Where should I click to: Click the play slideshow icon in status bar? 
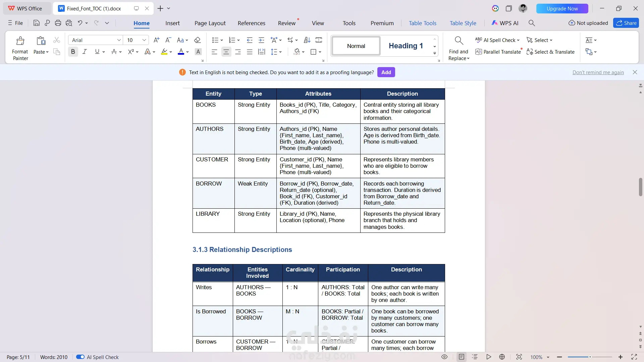point(489,357)
